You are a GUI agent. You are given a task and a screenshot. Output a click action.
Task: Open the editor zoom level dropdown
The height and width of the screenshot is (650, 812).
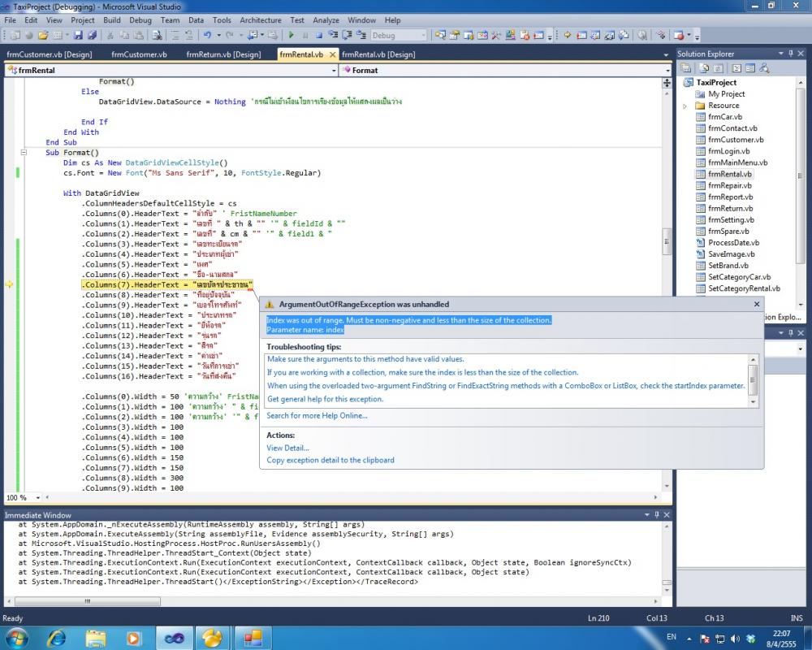pos(38,497)
